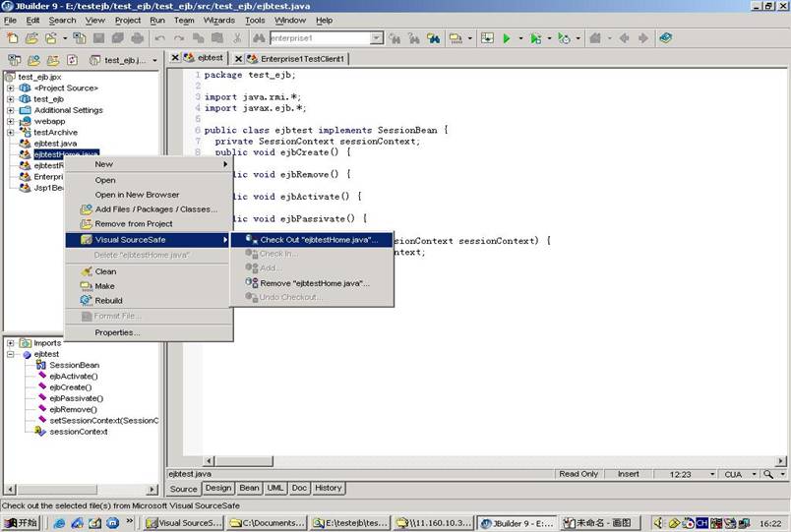Open the search history combo box arrow
This screenshot has width=791, height=532.
click(x=377, y=38)
